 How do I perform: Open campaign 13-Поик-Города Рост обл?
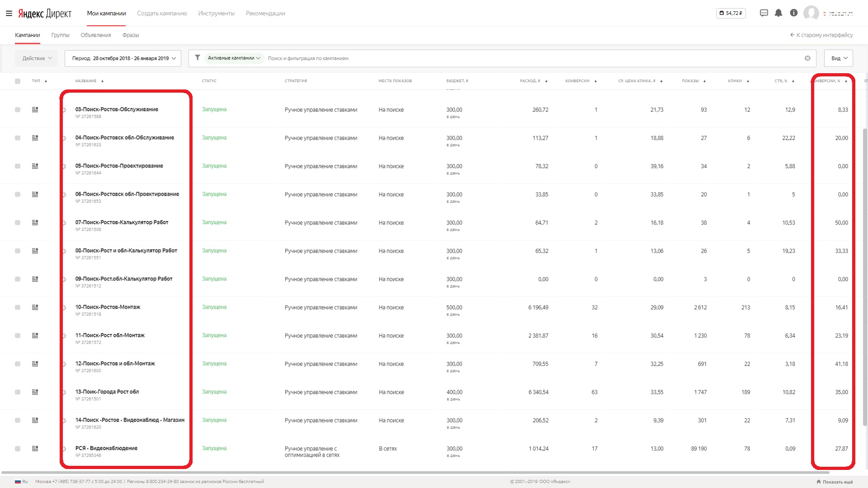(107, 392)
